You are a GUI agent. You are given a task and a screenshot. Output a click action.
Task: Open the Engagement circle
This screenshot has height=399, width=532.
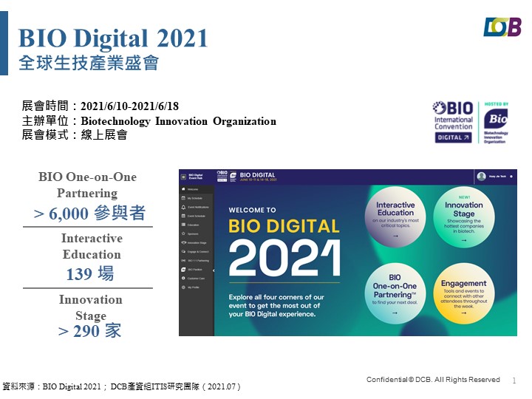464,295
